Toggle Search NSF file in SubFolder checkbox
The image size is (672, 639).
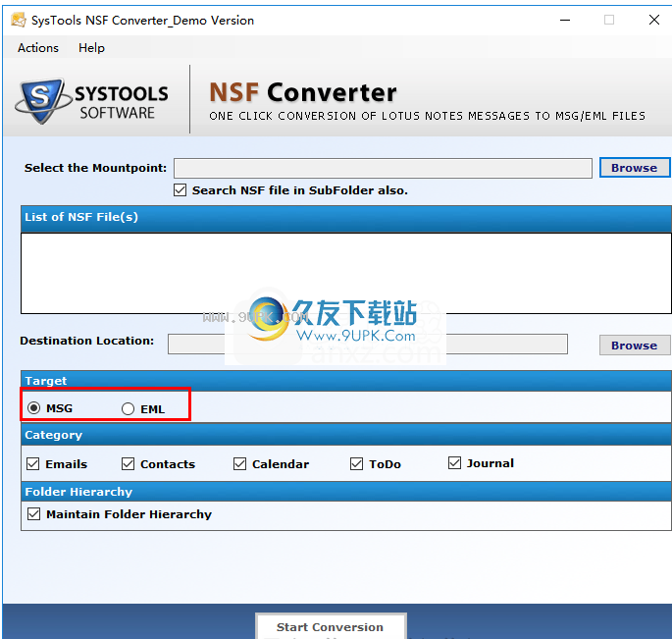pyautogui.click(x=180, y=190)
